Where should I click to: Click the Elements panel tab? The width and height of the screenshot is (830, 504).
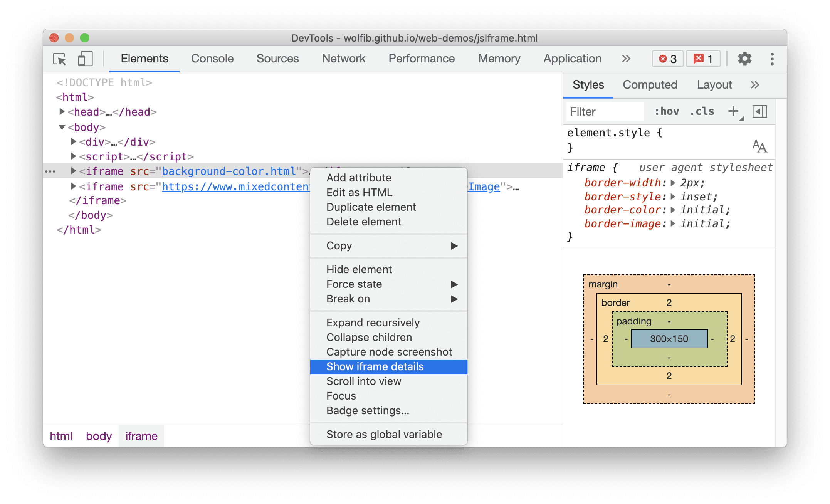pyautogui.click(x=144, y=59)
